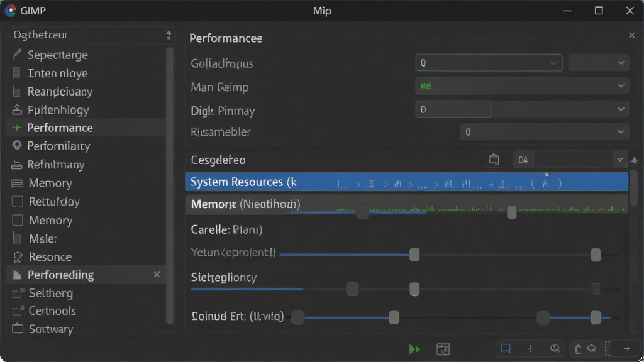Open the grid layout icon beside fast-forward
The height and width of the screenshot is (362, 644).
pos(443,349)
